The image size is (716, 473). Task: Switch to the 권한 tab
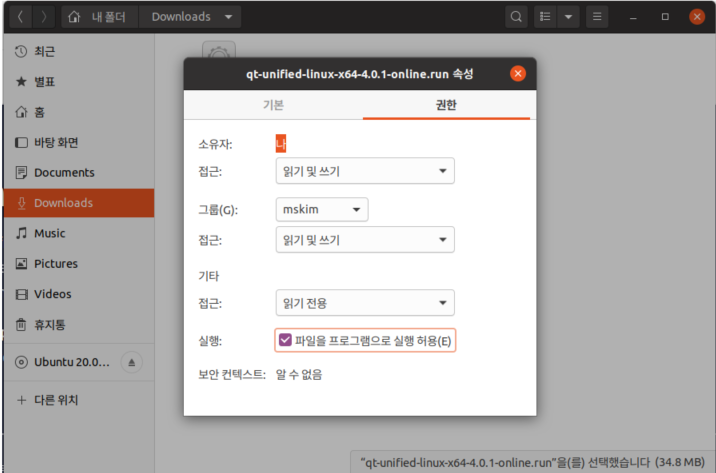tap(446, 105)
